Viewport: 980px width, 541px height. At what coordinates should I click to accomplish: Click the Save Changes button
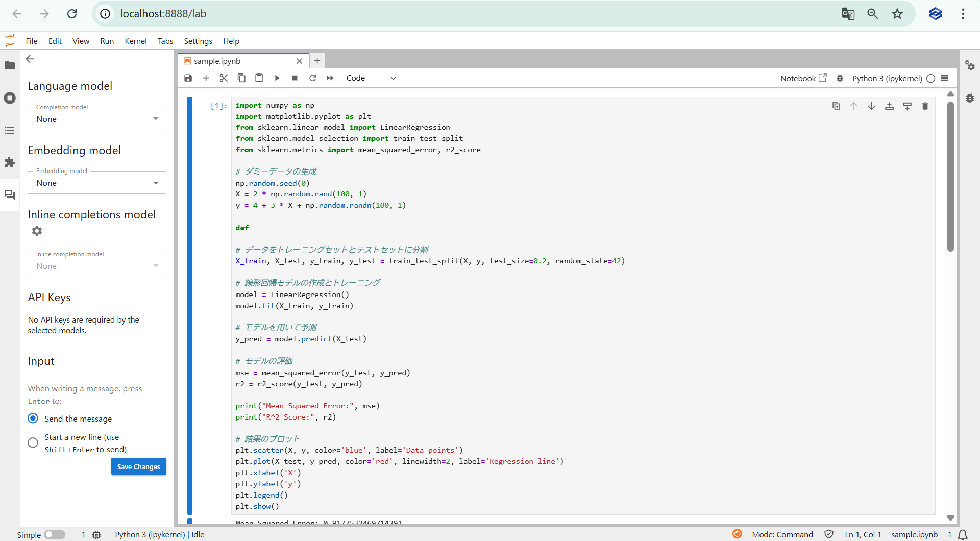coord(139,466)
